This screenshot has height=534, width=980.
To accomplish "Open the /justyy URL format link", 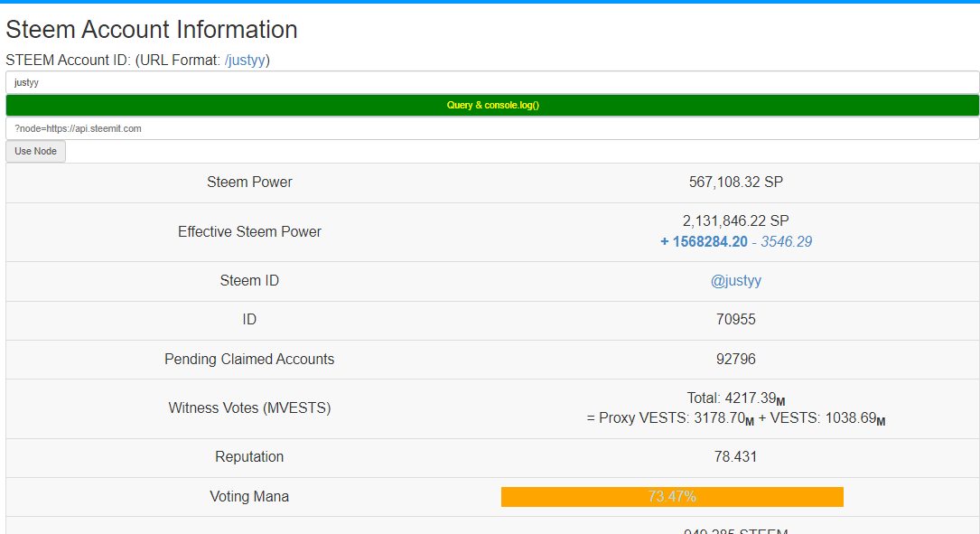I will (246, 60).
